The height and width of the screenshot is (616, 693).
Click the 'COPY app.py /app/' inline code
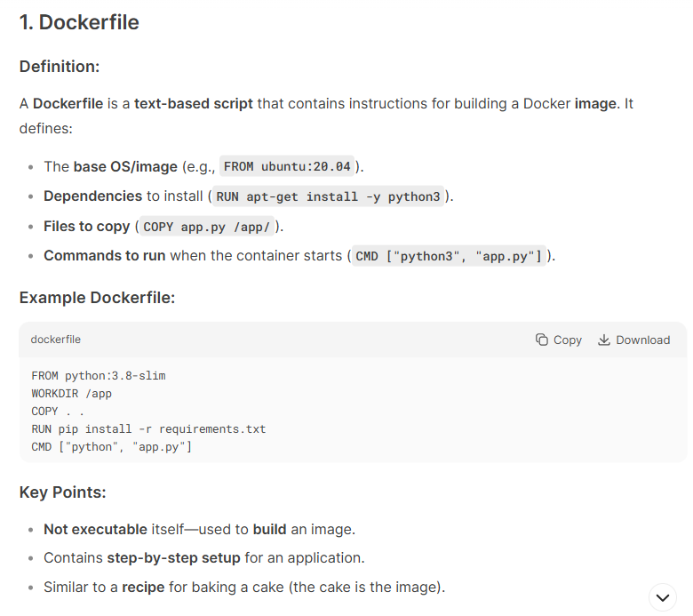coord(206,227)
